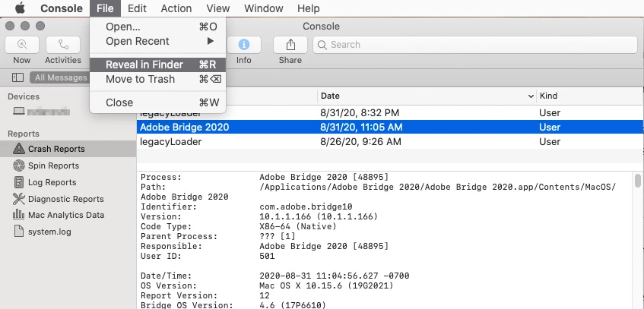Open the Action menu
Image resolution: width=644 pixels, height=309 pixels.
[x=176, y=8]
